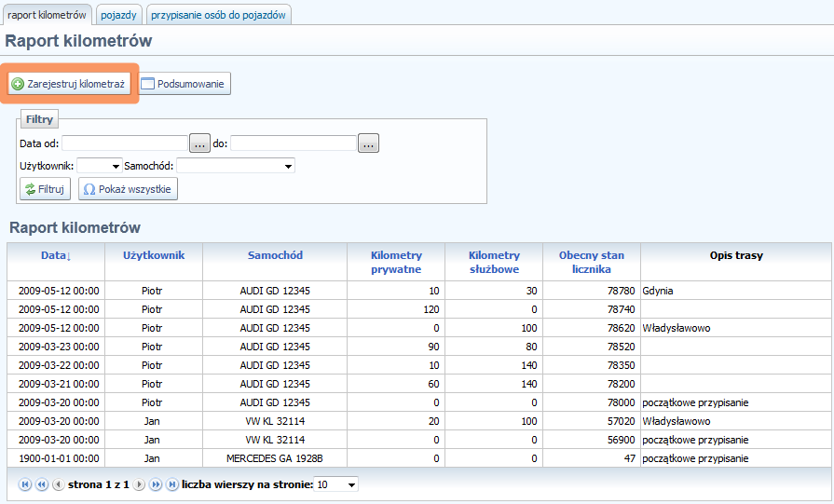The width and height of the screenshot is (834, 504).
Task: Open date picker for 'Data od'
Action: pyautogui.click(x=199, y=143)
